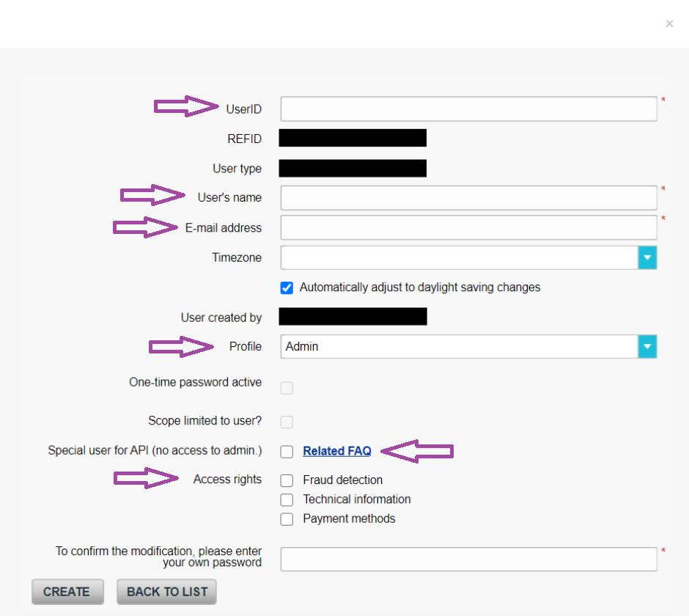Click the own password confirmation field
The image size is (689, 616).
click(469, 560)
